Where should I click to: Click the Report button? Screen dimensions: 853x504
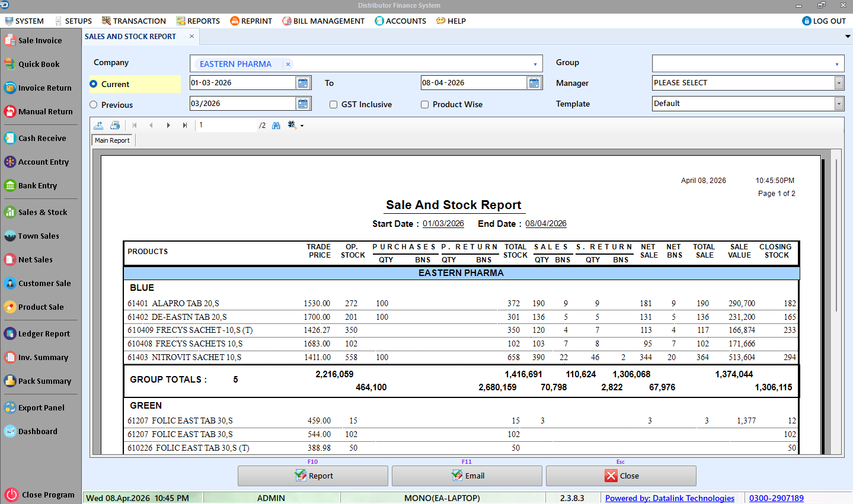313,476
